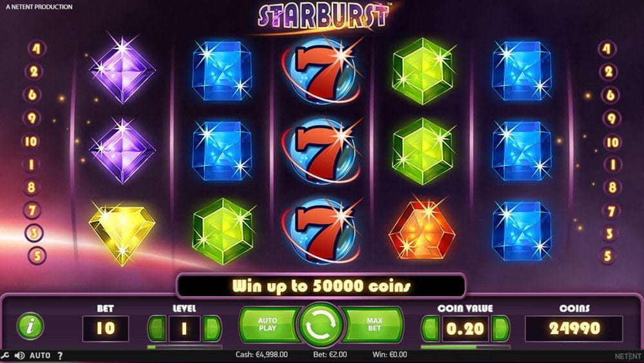Click payline number 5 on left side

[x=37, y=256]
